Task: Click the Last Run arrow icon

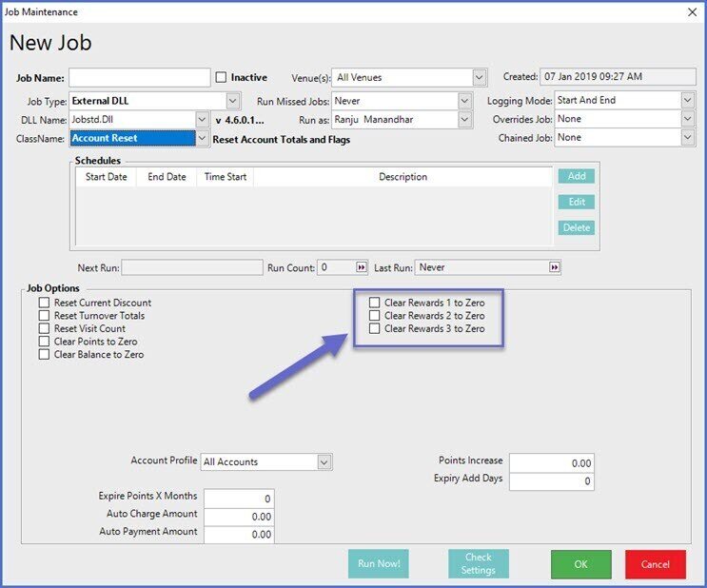Action: pos(555,268)
